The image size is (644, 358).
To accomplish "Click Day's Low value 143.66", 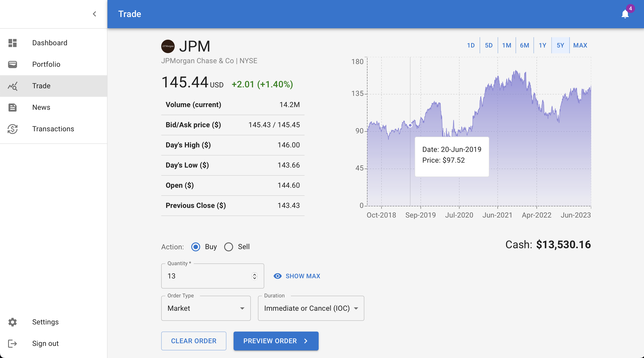I will tap(289, 165).
